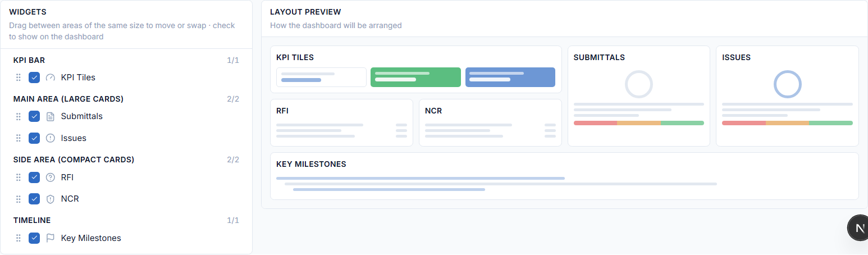This screenshot has width=868, height=255.
Task: Click the 1/1 count next to TIMELINE
Action: click(233, 220)
